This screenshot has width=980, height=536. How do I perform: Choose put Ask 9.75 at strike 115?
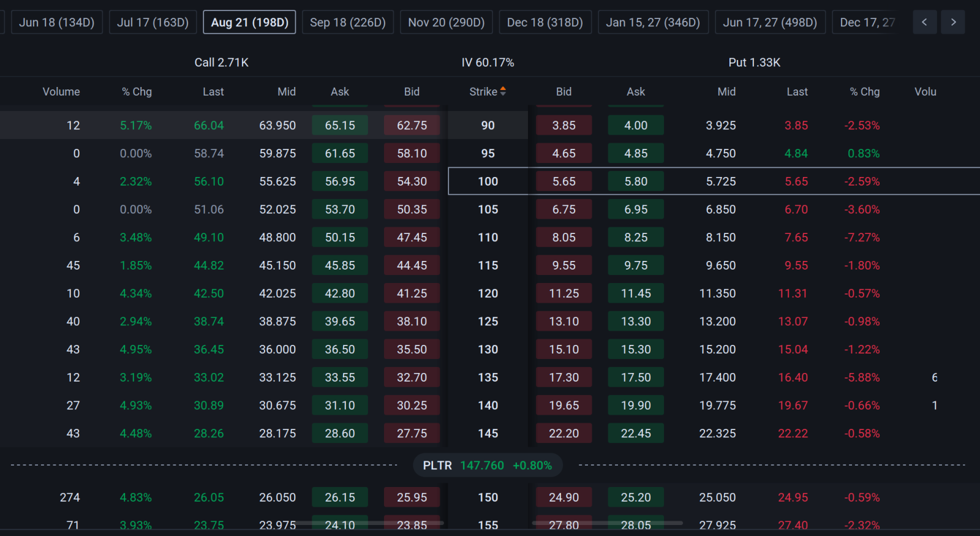tap(636, 265)
